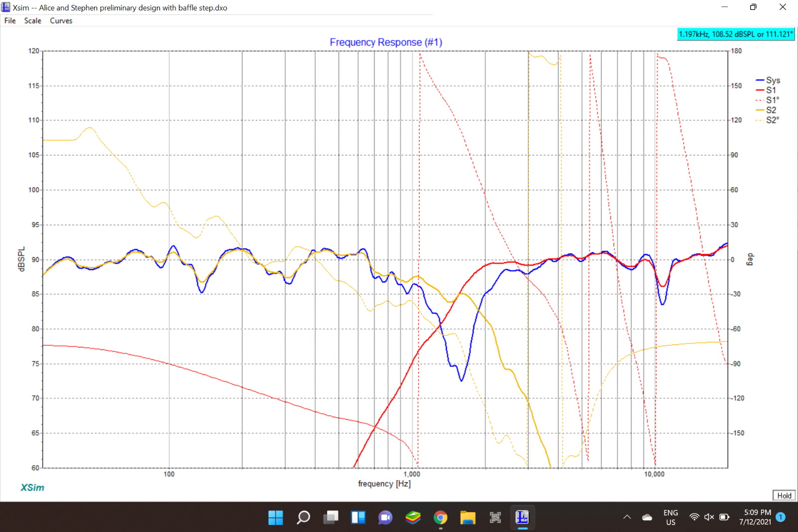
Task: Close the Xsim window
Action: (783, 7)
